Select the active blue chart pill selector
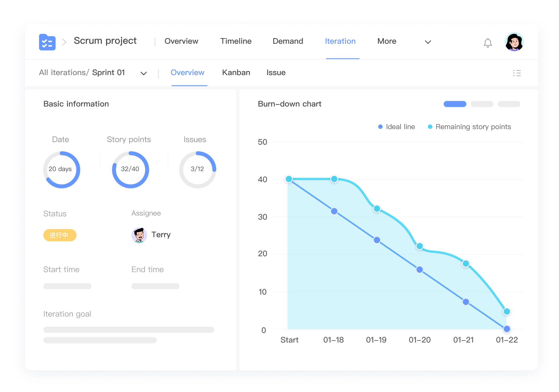 point(455,104)
